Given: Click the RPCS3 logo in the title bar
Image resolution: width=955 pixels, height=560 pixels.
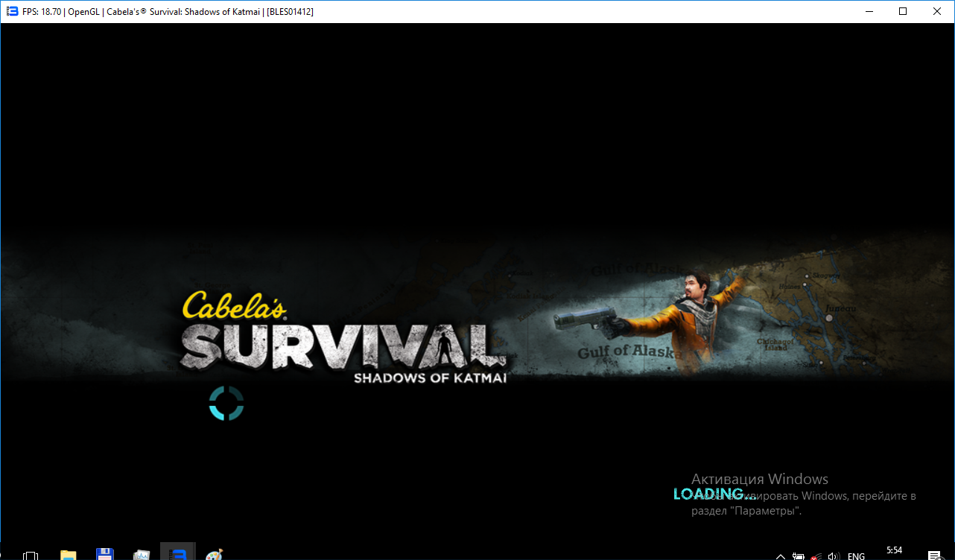Looking at the screenshot, I should (12, 11).
